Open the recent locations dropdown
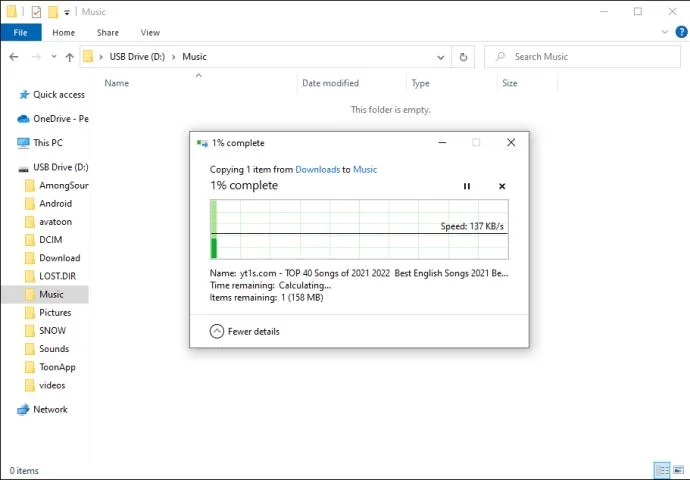The image size is (690, 480). 54,57
